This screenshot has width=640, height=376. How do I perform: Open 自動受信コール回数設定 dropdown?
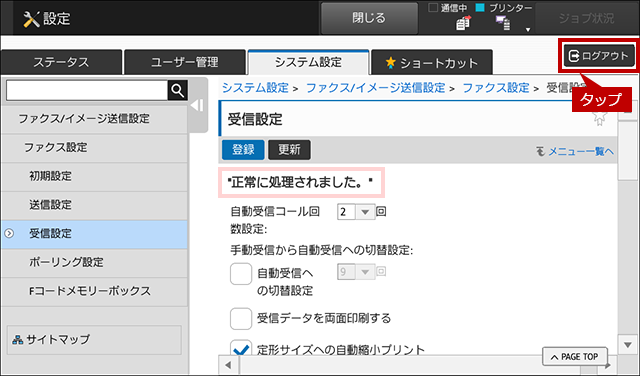[356, 212]
